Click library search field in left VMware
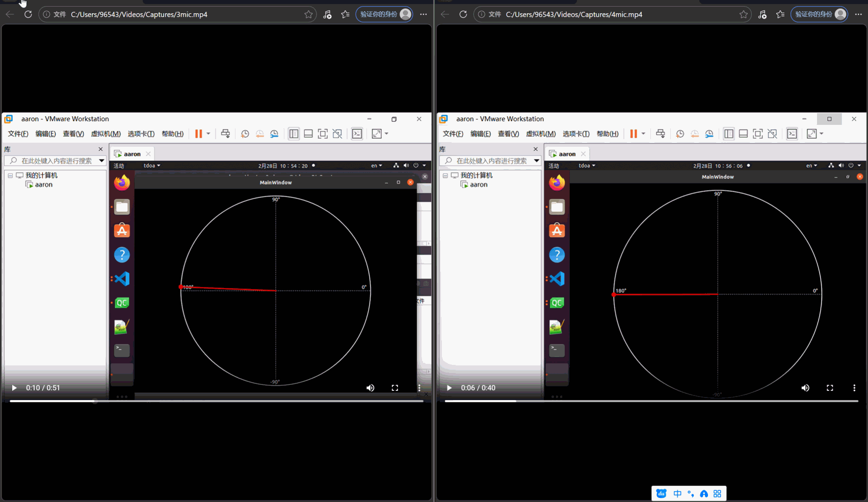 56,161
